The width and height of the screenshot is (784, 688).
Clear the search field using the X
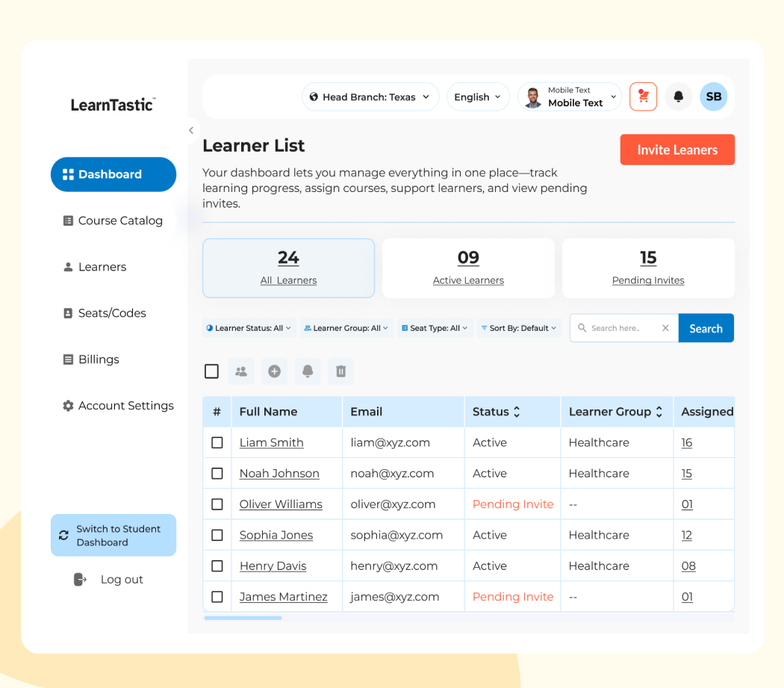tap(665, 327)
